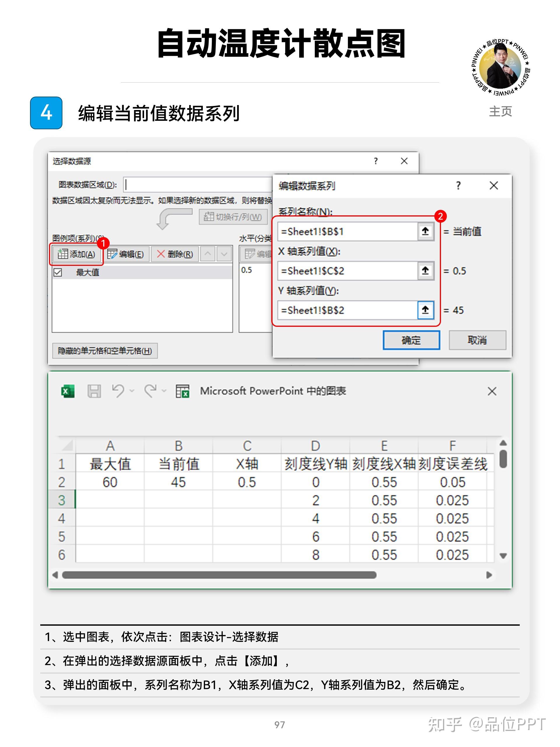This screenshot has width=560, height=747.
Task: Click the Excel save icon
Action: point(94,391)
